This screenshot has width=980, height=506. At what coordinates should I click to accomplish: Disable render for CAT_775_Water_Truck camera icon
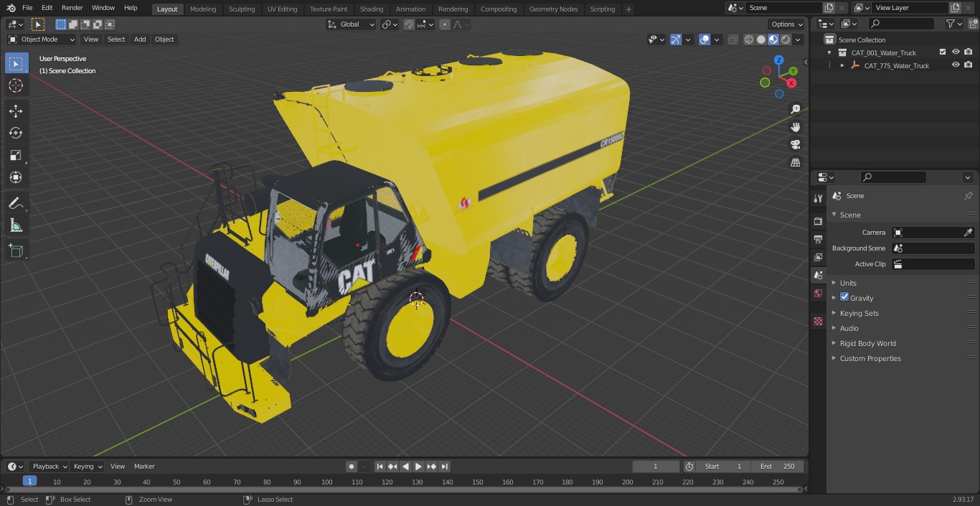[x=969, y=65]
